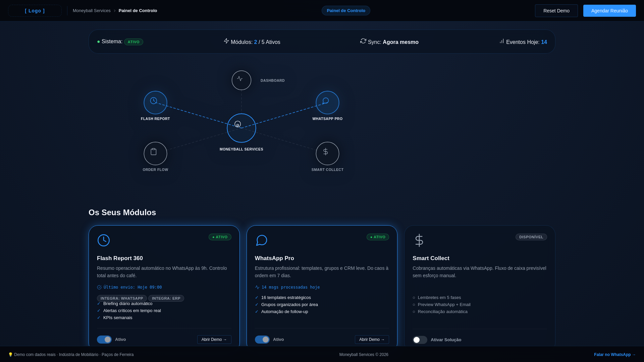The image size is (644, 362).
Task: Click the Reset Demo button
Action: click(556, 11)
